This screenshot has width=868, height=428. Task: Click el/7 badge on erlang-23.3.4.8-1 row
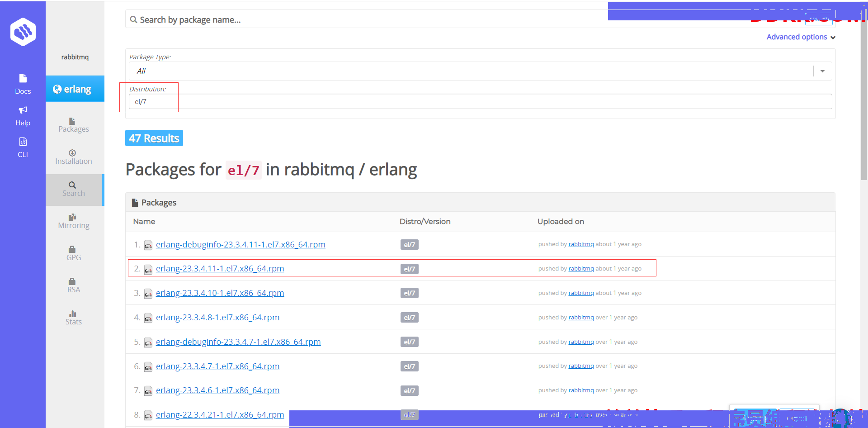point(410,318)
